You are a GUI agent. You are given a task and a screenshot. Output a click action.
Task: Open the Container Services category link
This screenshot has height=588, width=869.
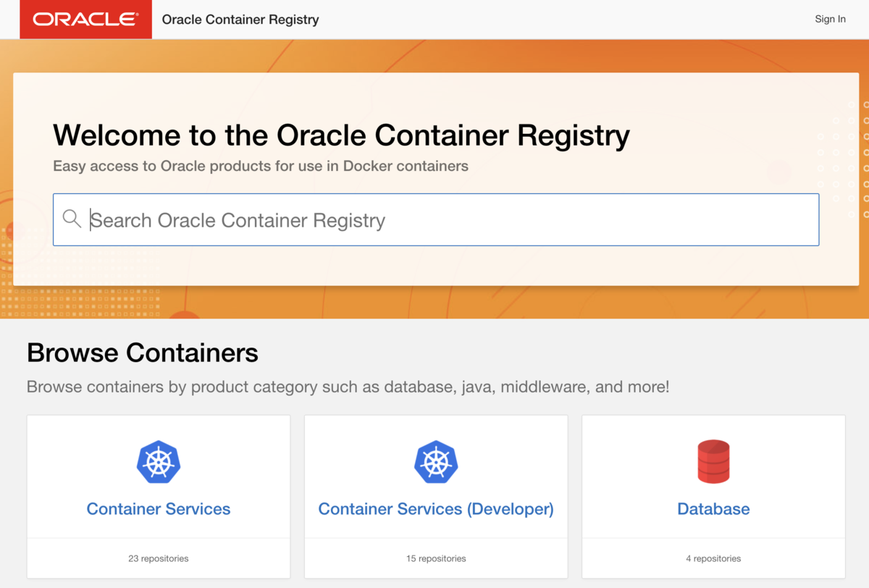(x=159, y=509)
